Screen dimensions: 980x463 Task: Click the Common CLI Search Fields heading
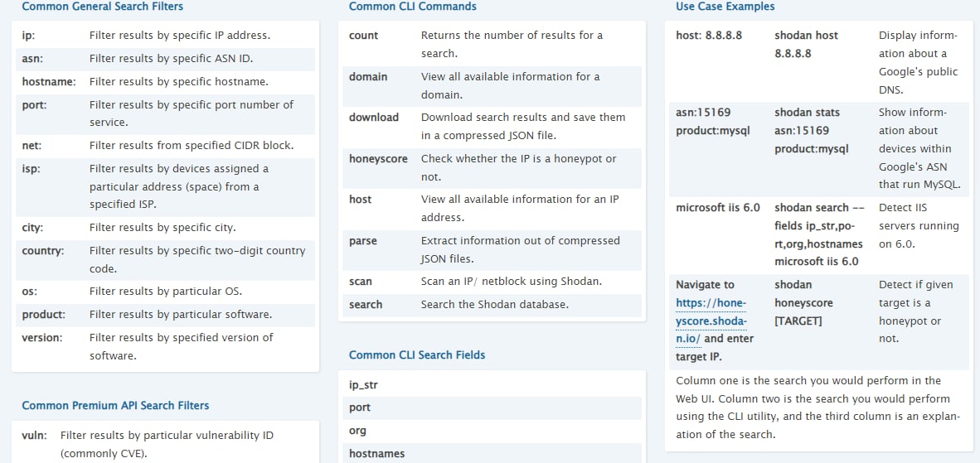pyautogui.click(x=417, y=355)
